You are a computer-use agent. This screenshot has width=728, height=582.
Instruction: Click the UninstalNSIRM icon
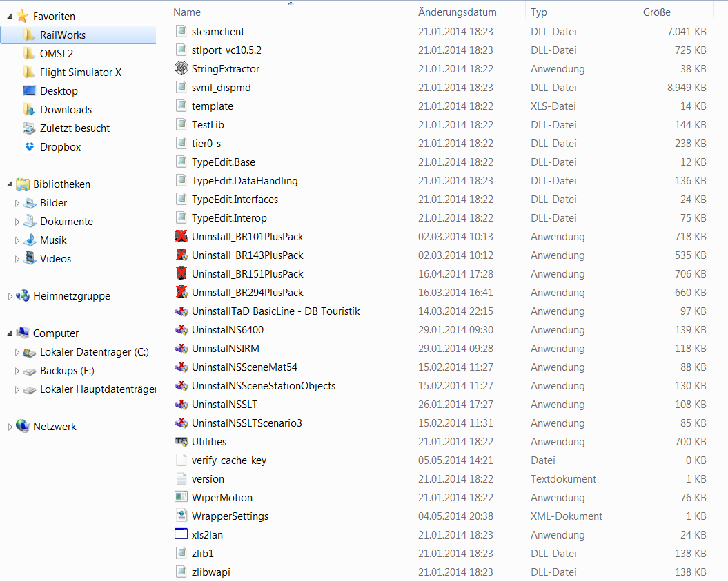point(181,348)
